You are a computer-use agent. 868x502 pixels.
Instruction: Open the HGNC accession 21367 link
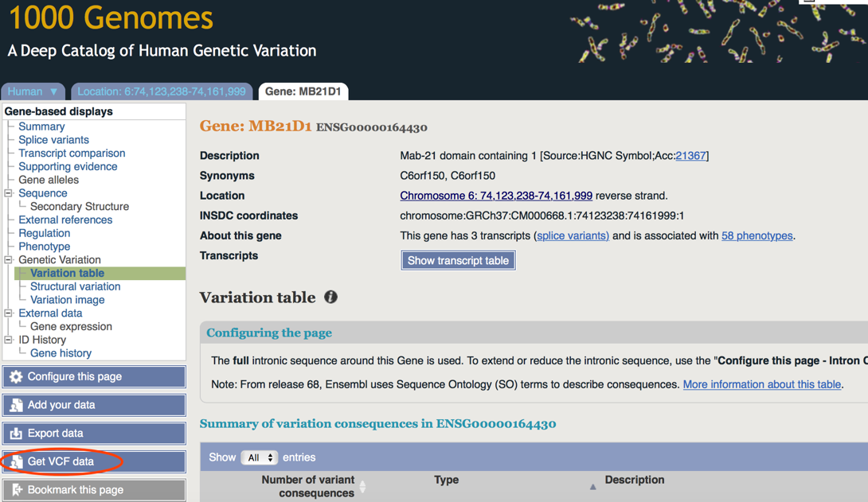[x=690, y=156]
